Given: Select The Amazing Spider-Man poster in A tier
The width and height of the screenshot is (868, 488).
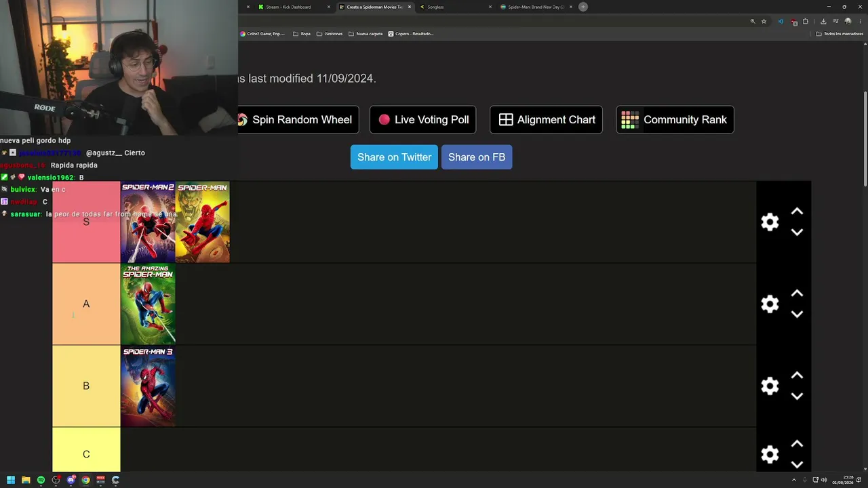Looking at the screenshot, I should 148,304.
